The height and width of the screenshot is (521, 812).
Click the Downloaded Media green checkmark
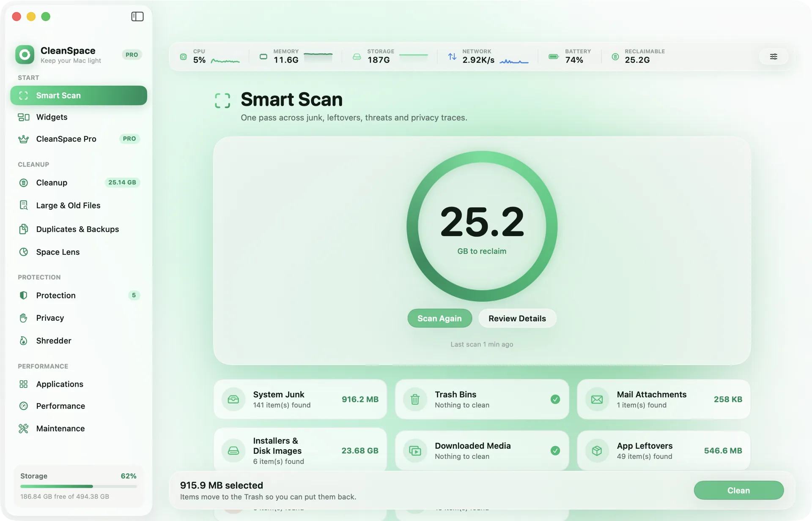[555, 451]
